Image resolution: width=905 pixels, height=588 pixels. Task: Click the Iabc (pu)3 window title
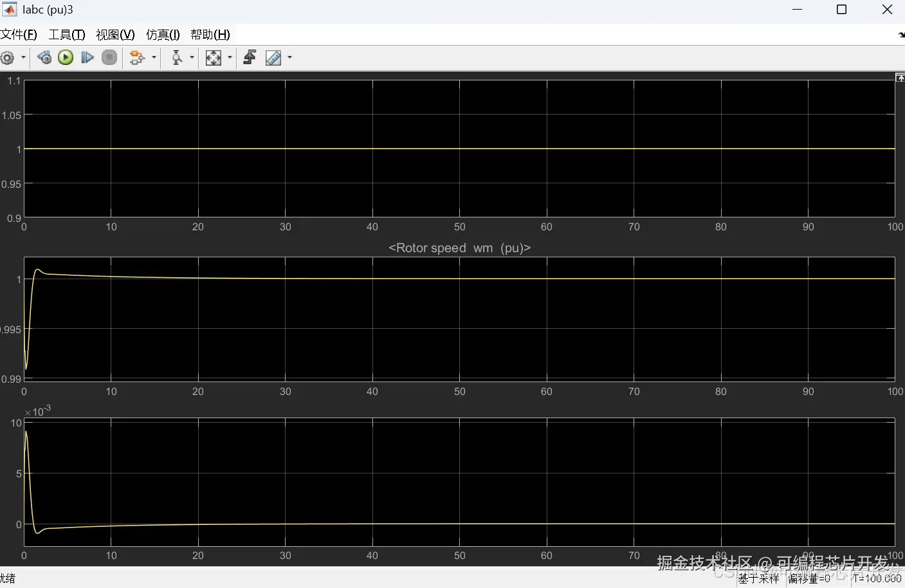coord(48,10)
